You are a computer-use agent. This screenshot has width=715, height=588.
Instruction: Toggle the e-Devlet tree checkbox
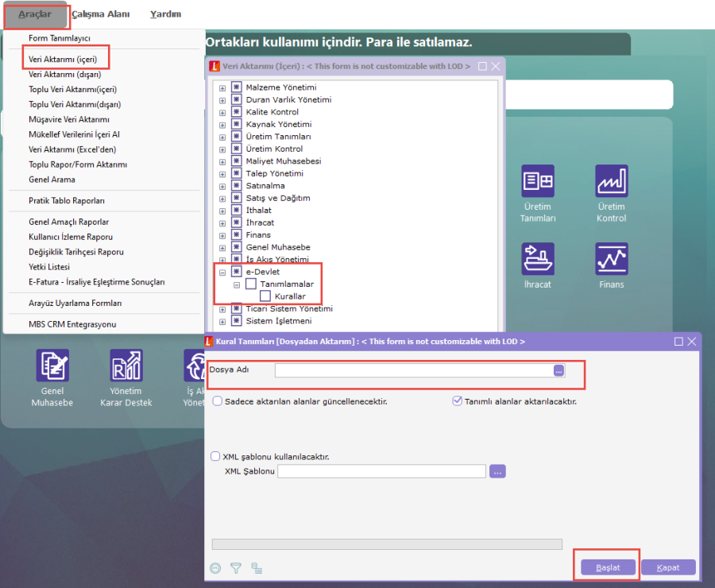[x=236, y=272]
